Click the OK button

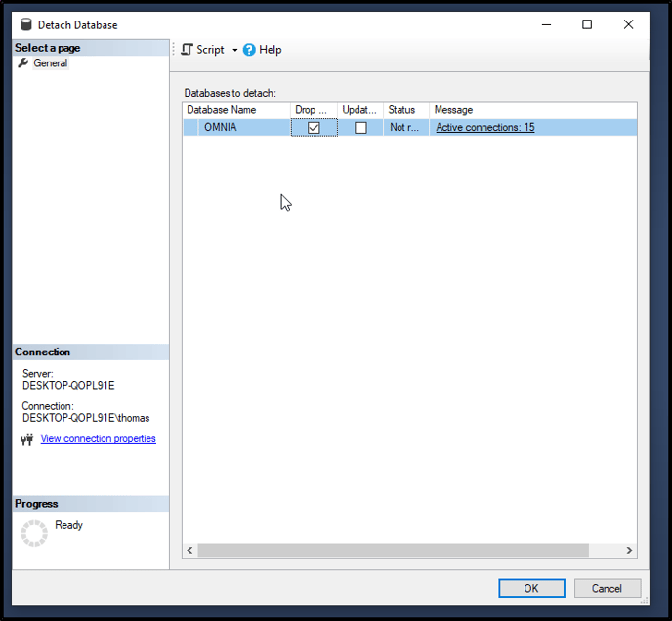point(531,588)
